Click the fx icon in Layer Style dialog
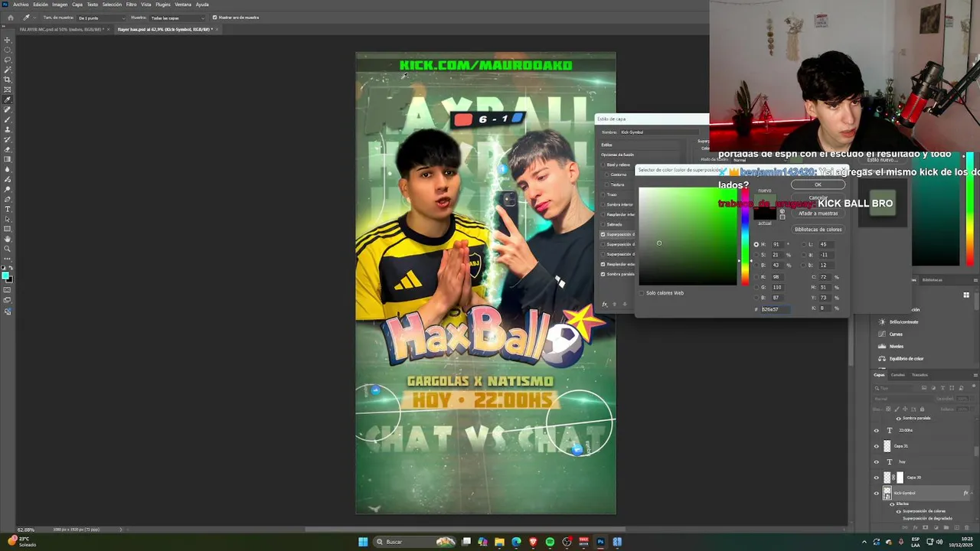Image resolution: width=980 pixels, height=551 pixels. click(604, 304)
